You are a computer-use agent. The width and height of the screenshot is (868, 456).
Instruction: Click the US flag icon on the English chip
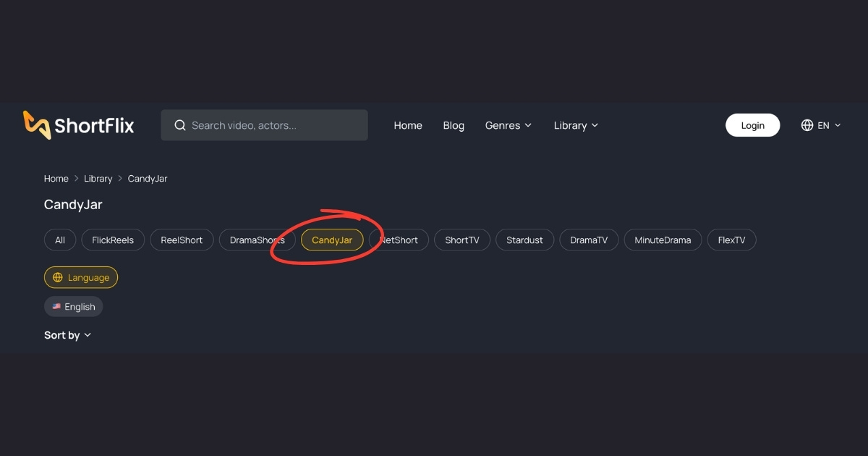pos(57,306)
